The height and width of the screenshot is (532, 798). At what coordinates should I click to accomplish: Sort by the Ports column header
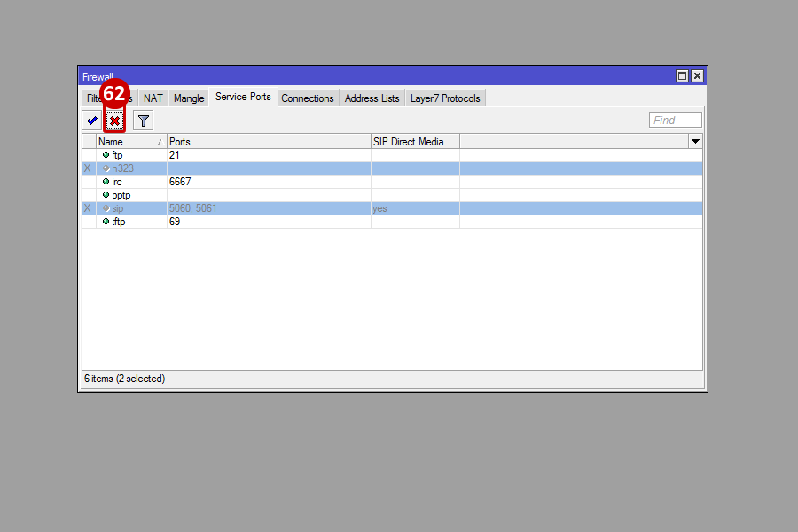tap(269, 142)
